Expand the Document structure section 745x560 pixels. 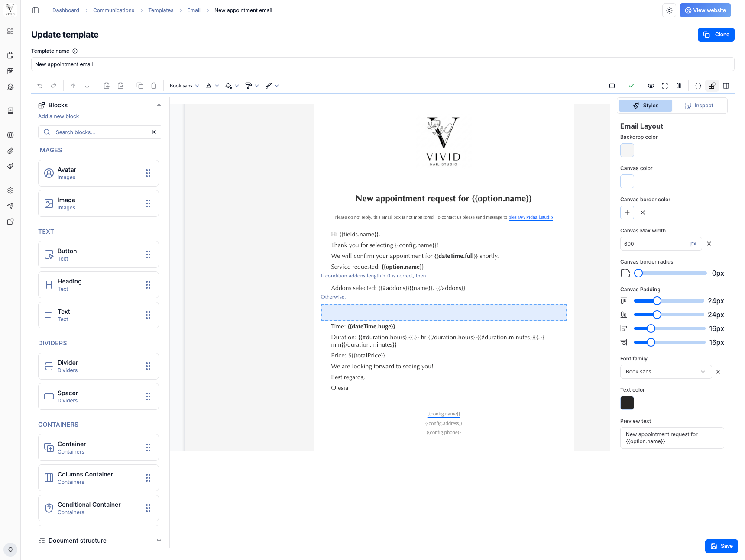click(159, 541)
